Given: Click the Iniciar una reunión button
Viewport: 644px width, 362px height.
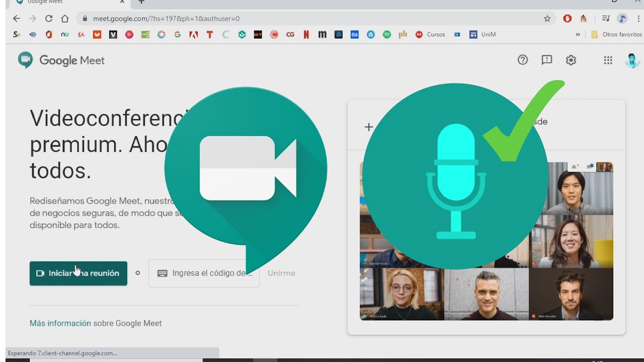Looking at the screenshot, I should click(78, 274).
